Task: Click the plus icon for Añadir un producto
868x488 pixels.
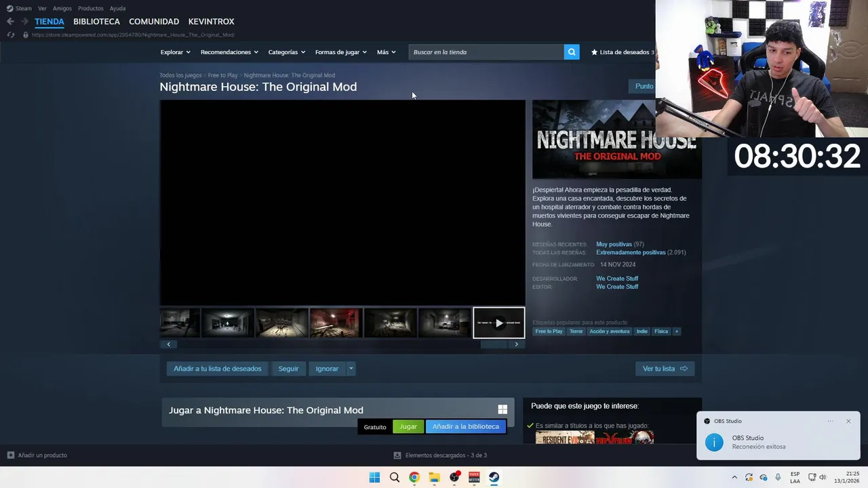Action: click(10, 455)
